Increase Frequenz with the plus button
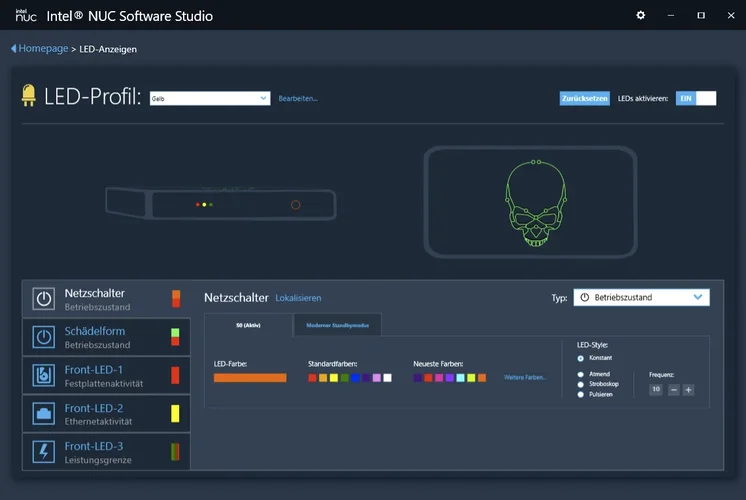 coord(688,389)
